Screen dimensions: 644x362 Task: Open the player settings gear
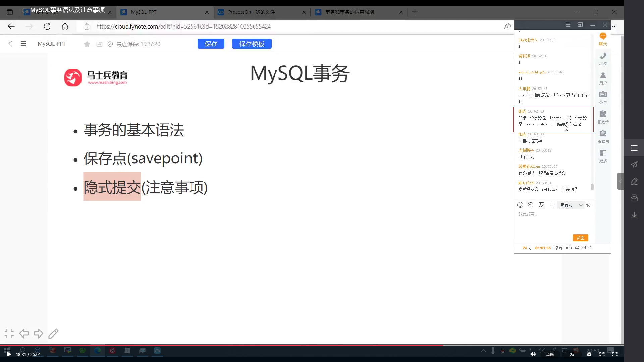(589, 354)
